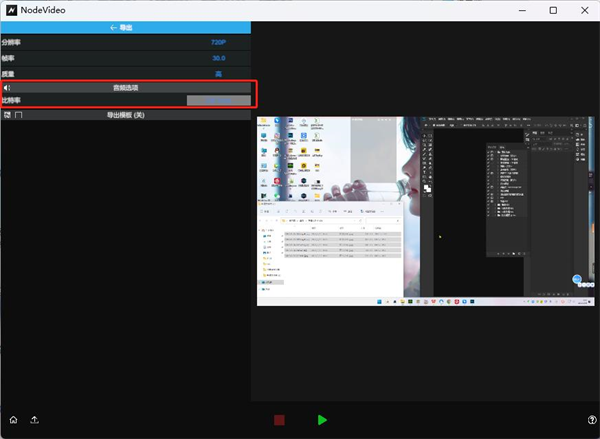Click the export upload icon at bottom
The height and width of the screenshot is (439, 600).
[x=35, y=420]
